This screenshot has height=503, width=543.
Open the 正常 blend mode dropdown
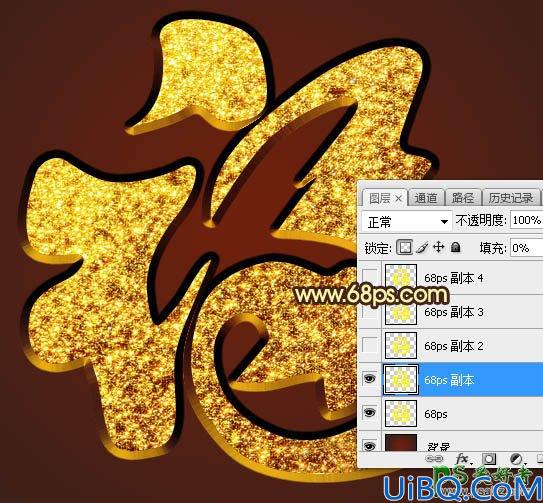(407, 221)
